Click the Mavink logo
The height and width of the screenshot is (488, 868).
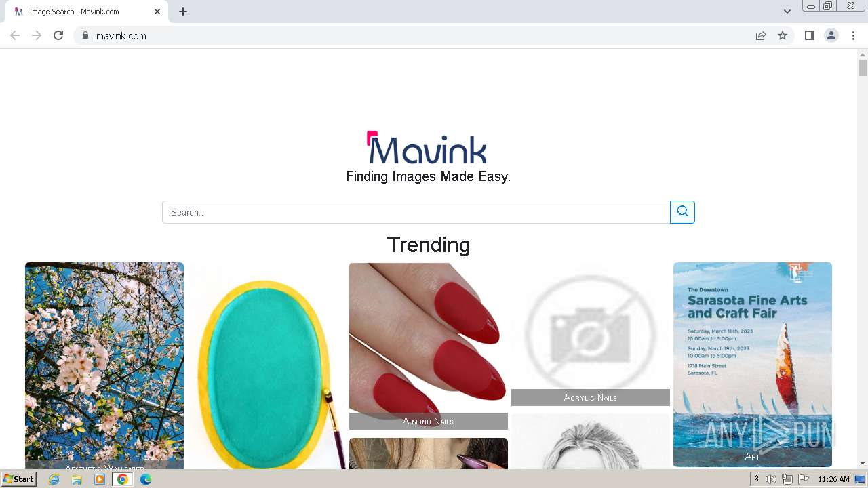pyautogui.click(x=428, y=148)
